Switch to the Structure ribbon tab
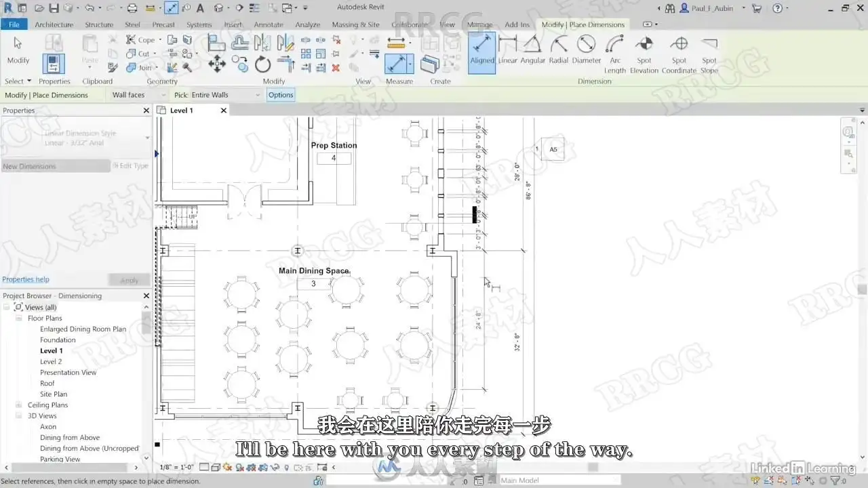This screenshot has width=868, height=488. point(99,24)
